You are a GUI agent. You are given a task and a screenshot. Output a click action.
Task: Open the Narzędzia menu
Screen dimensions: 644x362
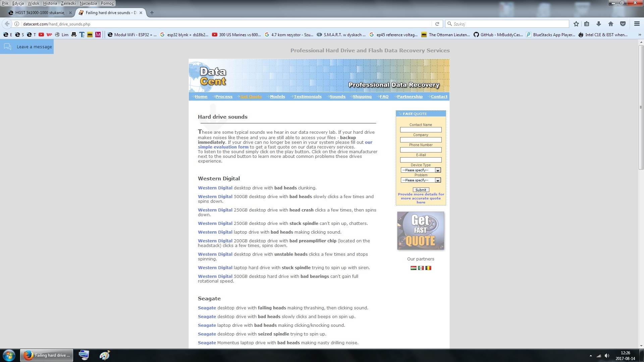pos(88,3)
